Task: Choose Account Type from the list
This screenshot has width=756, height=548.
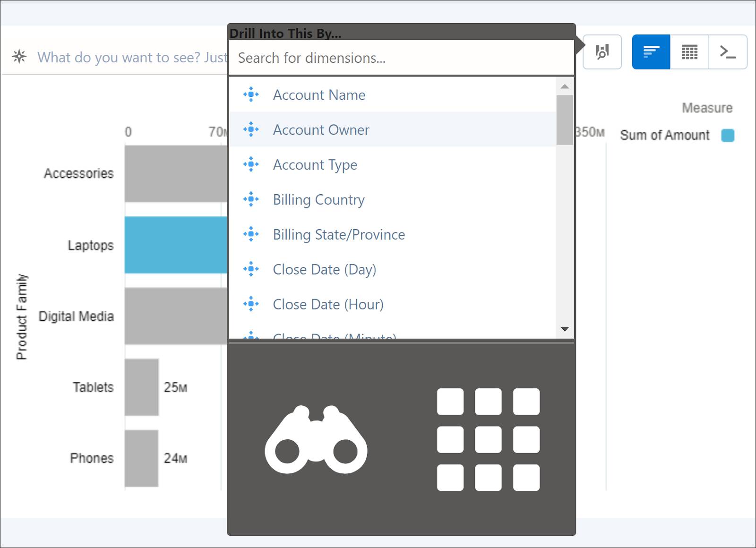Action: point(392,164)
